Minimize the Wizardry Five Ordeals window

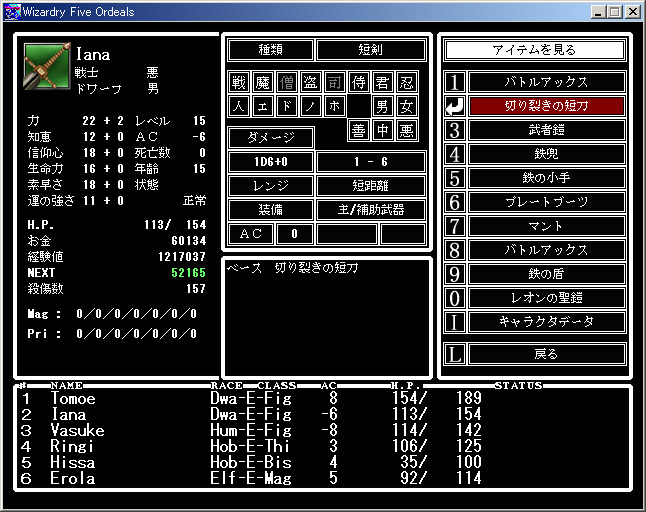coord(598,12)
